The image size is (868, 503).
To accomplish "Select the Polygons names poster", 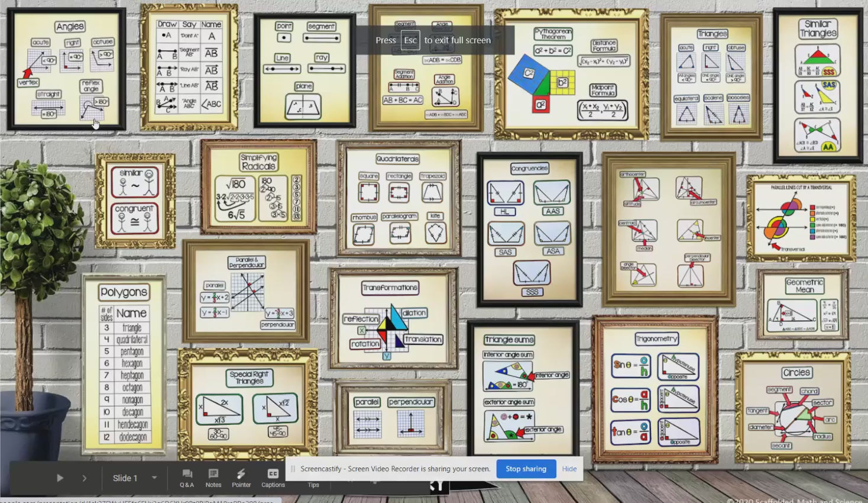I will pos(124,364).
